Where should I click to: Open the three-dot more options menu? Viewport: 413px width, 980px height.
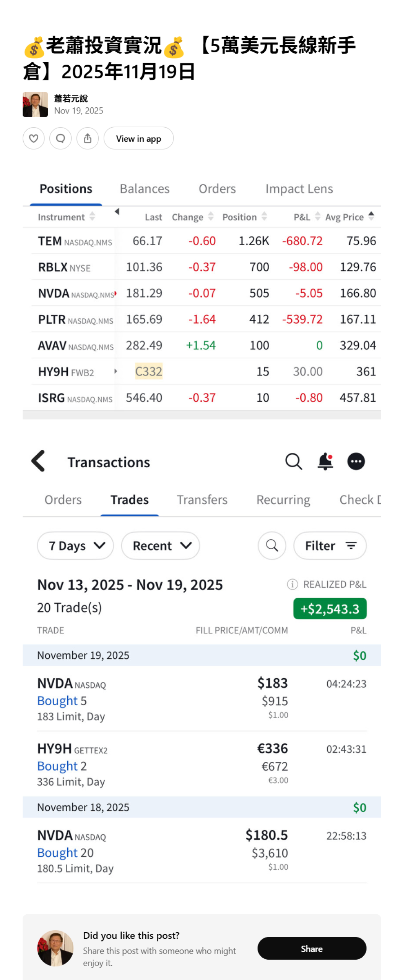coord(356,461)
